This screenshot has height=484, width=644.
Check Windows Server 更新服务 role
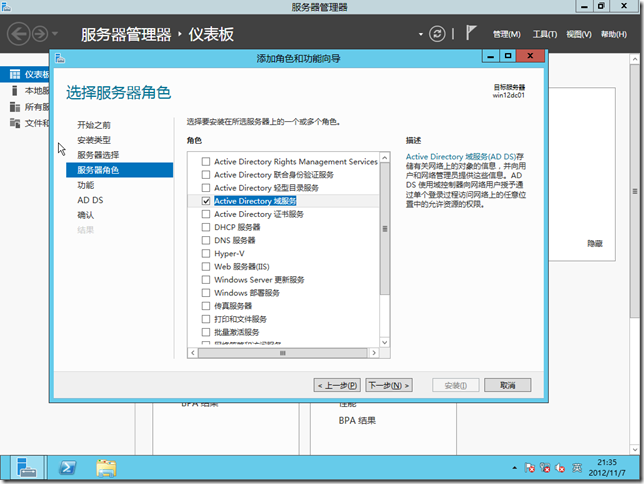(206, 280)
